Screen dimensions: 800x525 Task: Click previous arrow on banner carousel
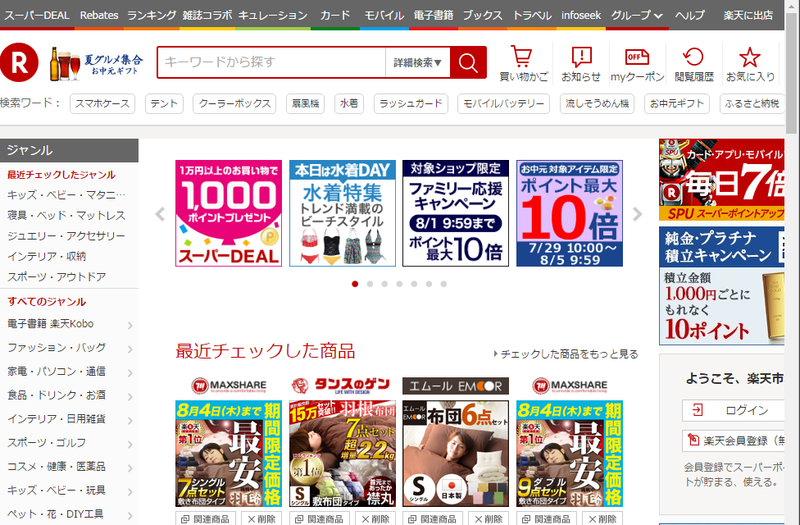pyautogui.click(x=160, y=214)
